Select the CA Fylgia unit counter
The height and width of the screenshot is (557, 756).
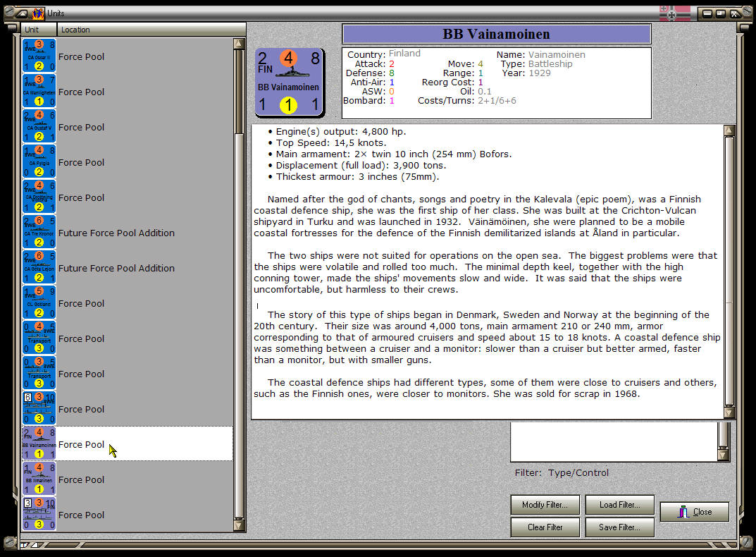39,161
